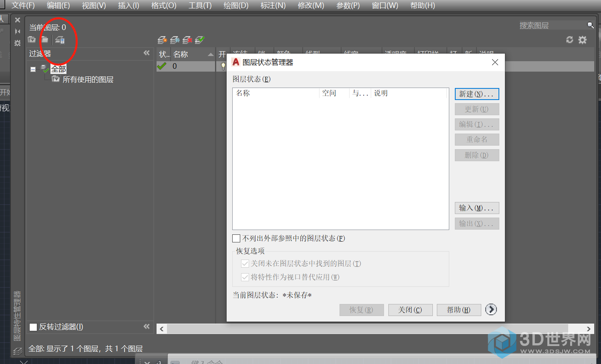Open the 修改(M) menu
Screen dimensions: 601x364
(311, 6)
